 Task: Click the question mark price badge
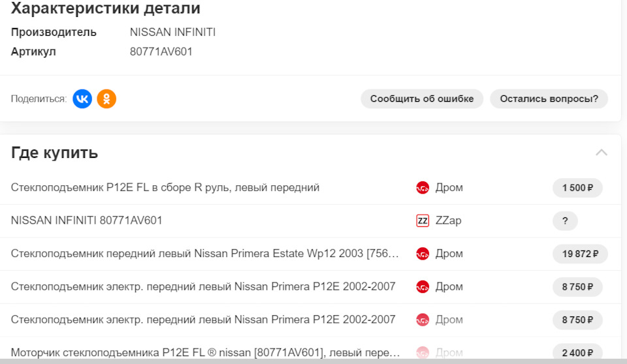pos(565,220)
